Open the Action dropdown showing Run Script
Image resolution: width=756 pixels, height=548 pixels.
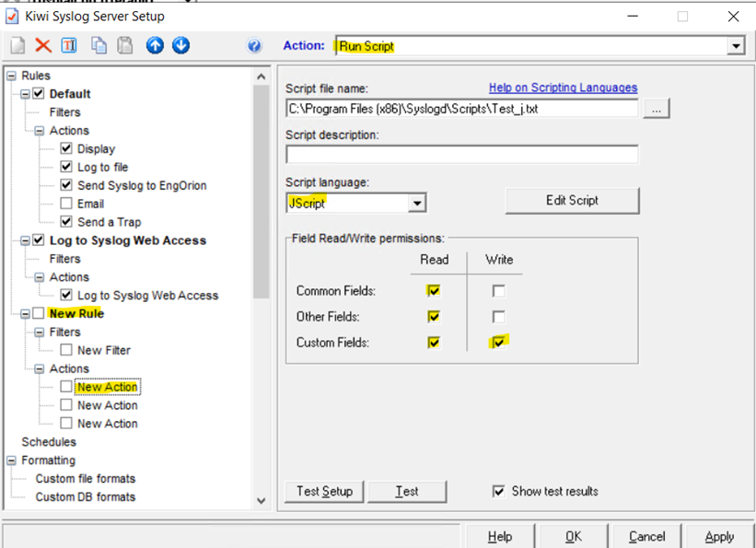click(x=736, y=46)
